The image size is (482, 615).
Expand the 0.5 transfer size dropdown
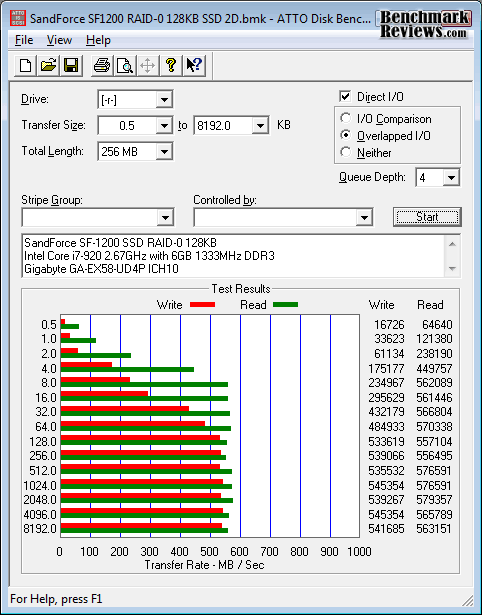[x=164, y=126]
